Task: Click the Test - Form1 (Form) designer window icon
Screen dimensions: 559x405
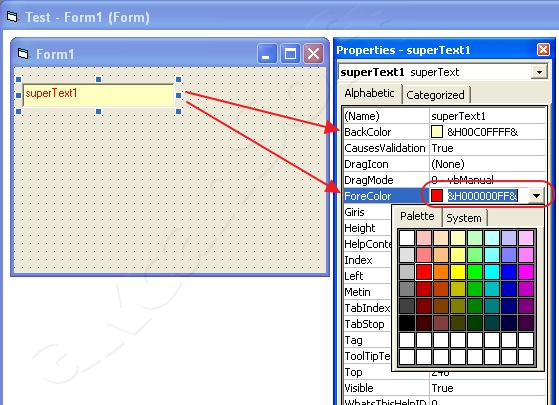Action: coord(12,16)
